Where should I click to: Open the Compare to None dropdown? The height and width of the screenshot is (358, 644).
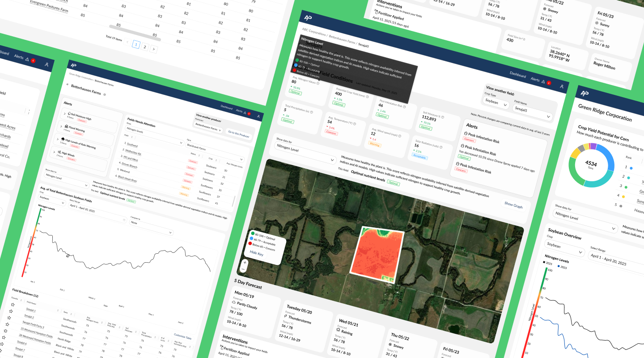[151, 227]
